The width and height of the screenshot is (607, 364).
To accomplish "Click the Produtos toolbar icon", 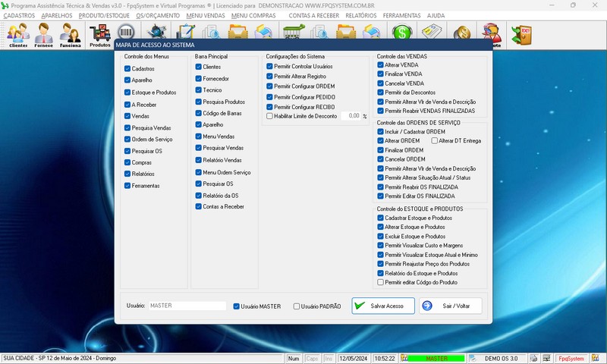I will point(99,35).
